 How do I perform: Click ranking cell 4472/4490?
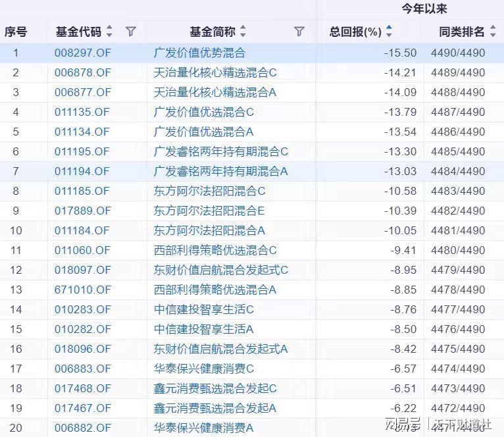(458, 409)
